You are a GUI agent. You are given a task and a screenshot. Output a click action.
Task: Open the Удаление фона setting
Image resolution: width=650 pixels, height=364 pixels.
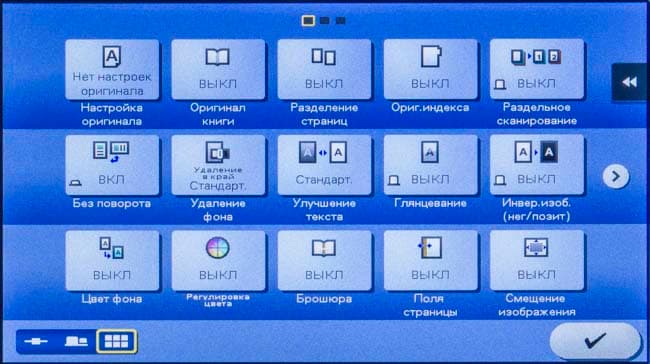click(218, 165)
